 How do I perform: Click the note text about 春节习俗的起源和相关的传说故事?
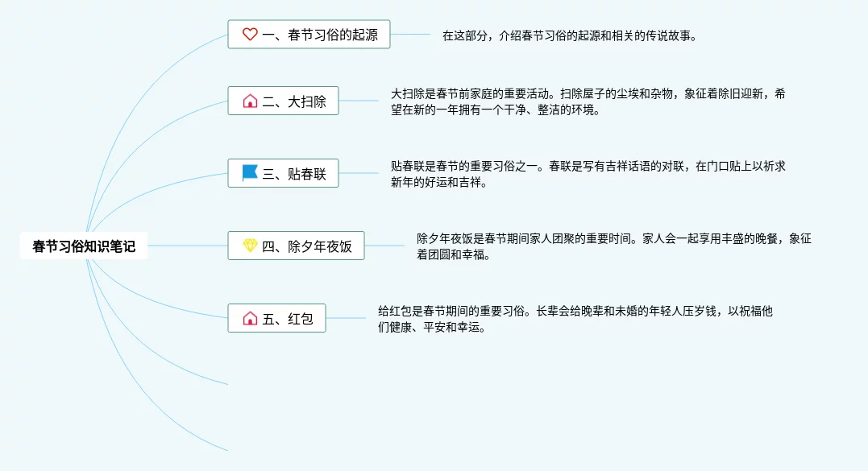click(570, 36)
